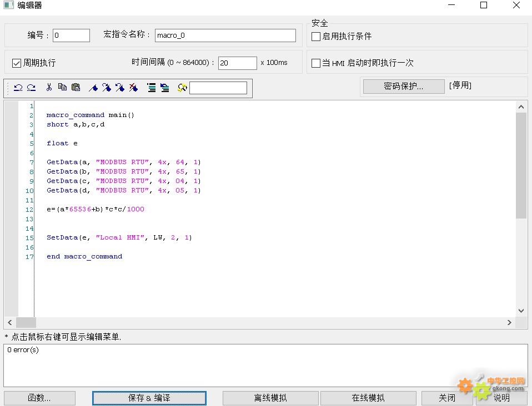Click the [停用] status label
Image resolution: width=532 pixels, height=406 pixels.
click(x=460, y=85)
